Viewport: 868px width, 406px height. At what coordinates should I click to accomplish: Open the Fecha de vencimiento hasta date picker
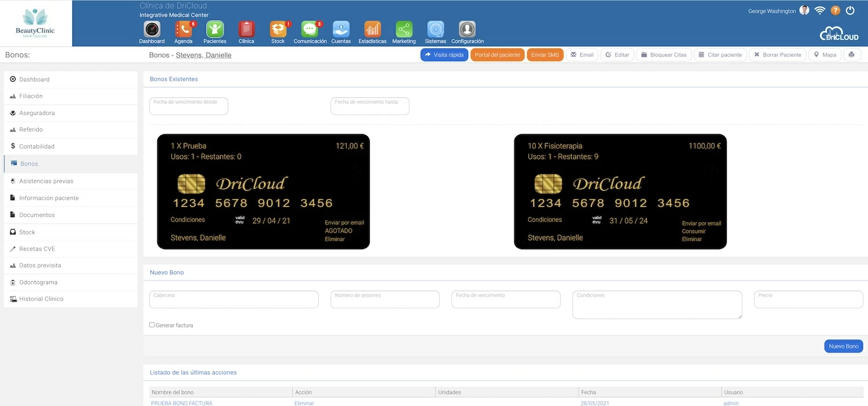pos(370,106)
